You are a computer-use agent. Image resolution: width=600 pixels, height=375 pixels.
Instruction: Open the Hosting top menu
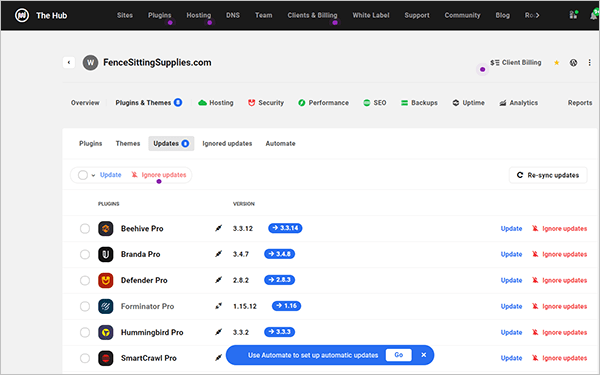point(199,15)
